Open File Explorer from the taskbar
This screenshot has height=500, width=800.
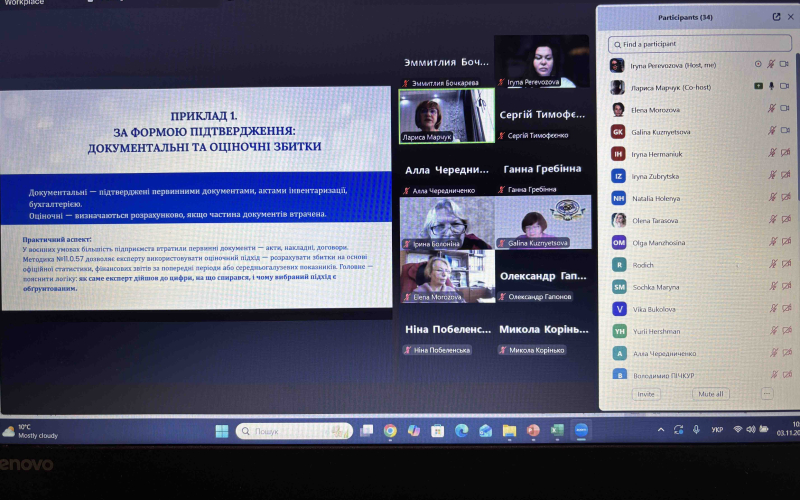[509, 430]
